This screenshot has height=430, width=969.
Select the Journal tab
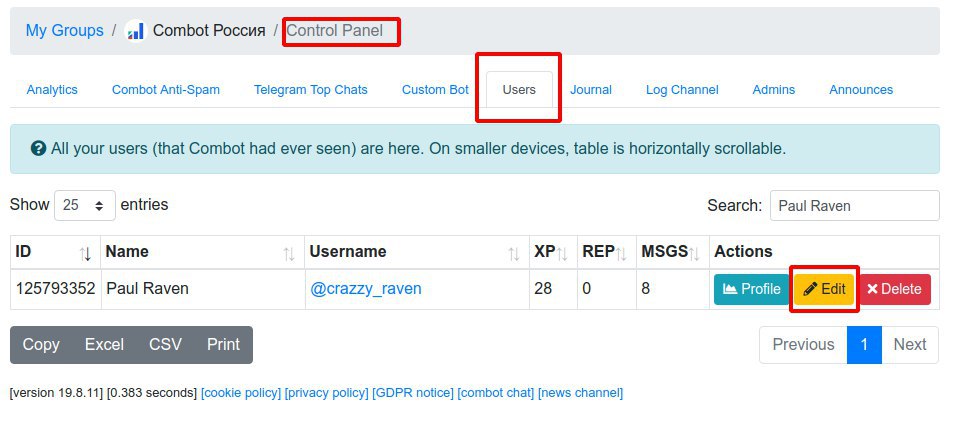coord(591,90)
